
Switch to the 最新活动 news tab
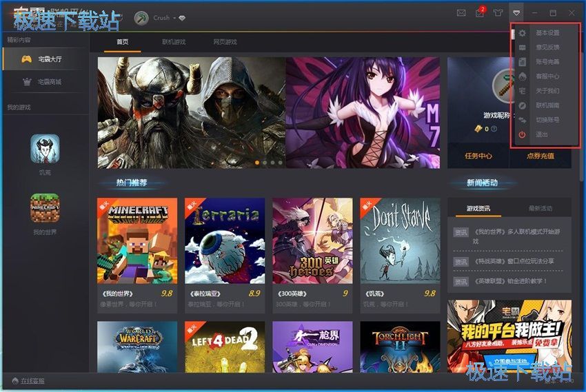(x=540, y=208)
